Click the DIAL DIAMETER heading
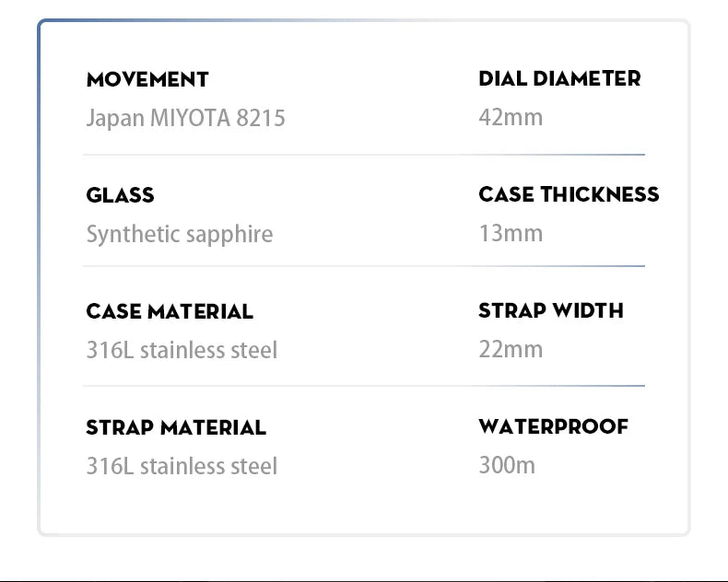 pyautogui.click(x=559, y=78)
